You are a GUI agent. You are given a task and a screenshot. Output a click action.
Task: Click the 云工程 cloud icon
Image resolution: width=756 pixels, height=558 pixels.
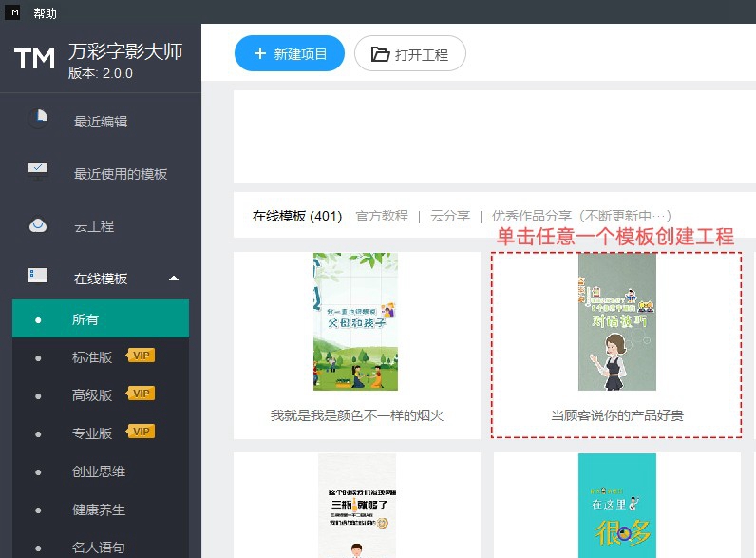(38, 225)
